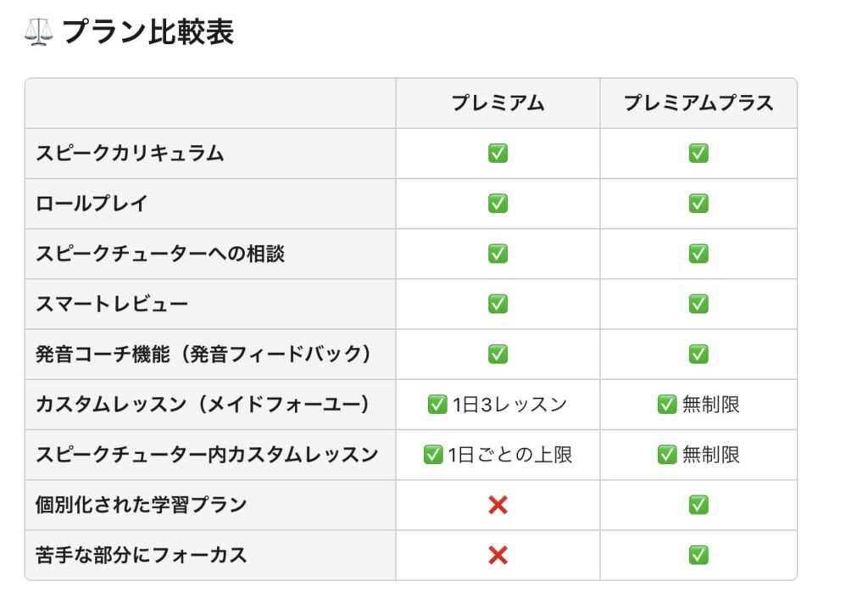Viewport: 868px width, 604px height.
Task: Click the 1日ごとの上限 cell
Action: (x=498, y=455)
